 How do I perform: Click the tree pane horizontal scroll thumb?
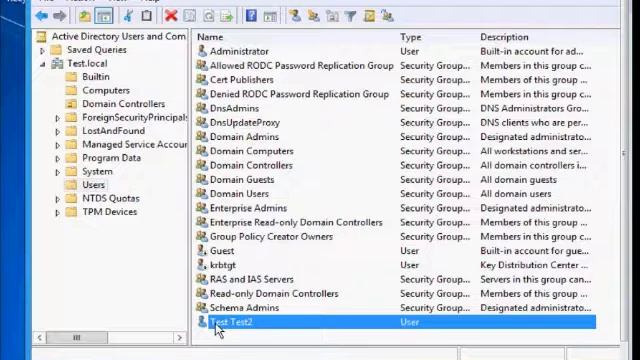tap(77, 338)
